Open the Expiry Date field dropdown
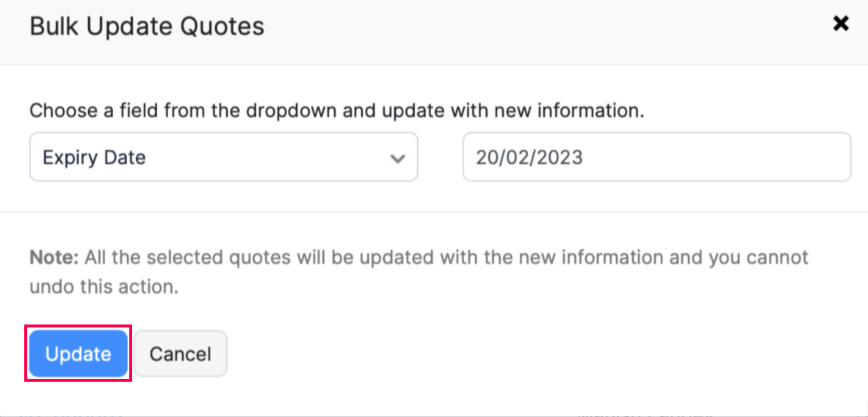 (223, 157)
